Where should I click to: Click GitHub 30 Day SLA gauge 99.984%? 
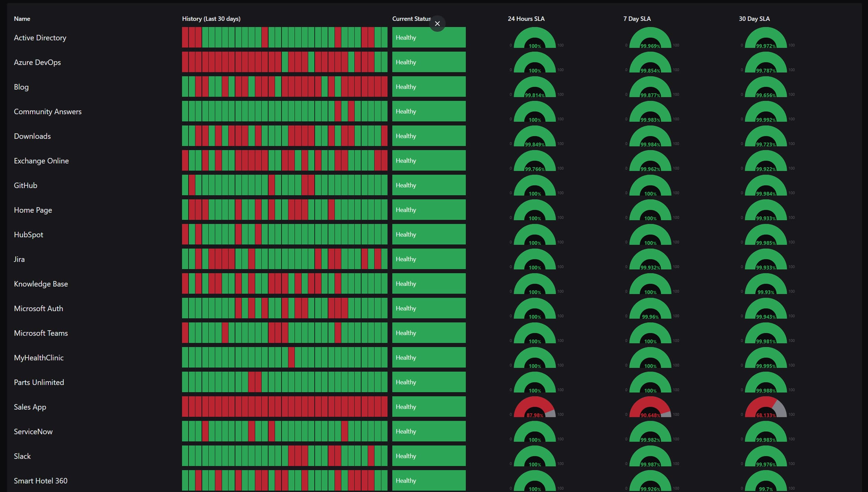click(765, 186)
